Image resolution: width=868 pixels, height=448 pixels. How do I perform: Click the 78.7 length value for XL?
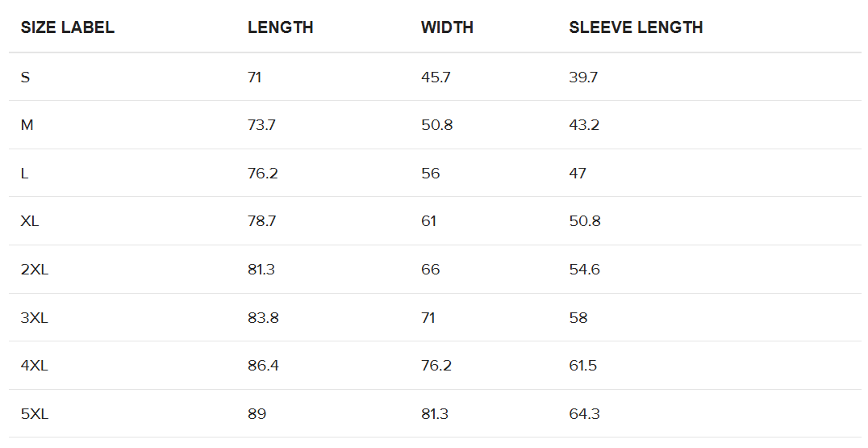click(x=262, y=221)
